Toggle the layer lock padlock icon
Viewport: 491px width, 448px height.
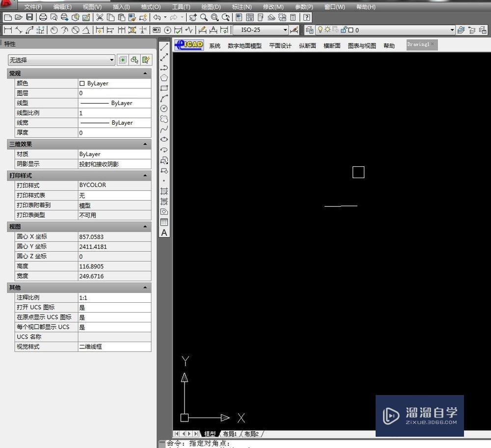(x=344, y=29)
